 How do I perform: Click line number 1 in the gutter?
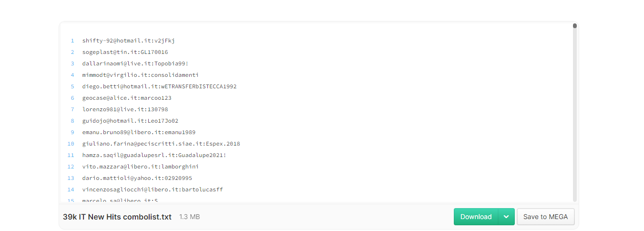pos(72,41)
